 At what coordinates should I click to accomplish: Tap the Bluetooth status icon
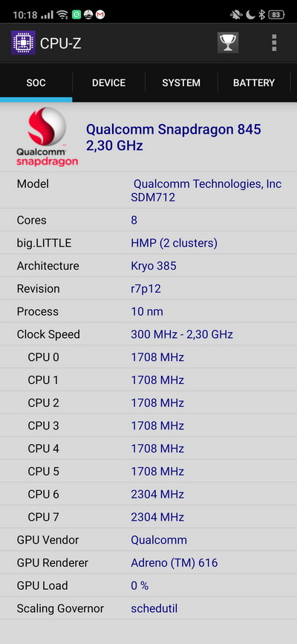pyautogui.click(x=261, y=15)
